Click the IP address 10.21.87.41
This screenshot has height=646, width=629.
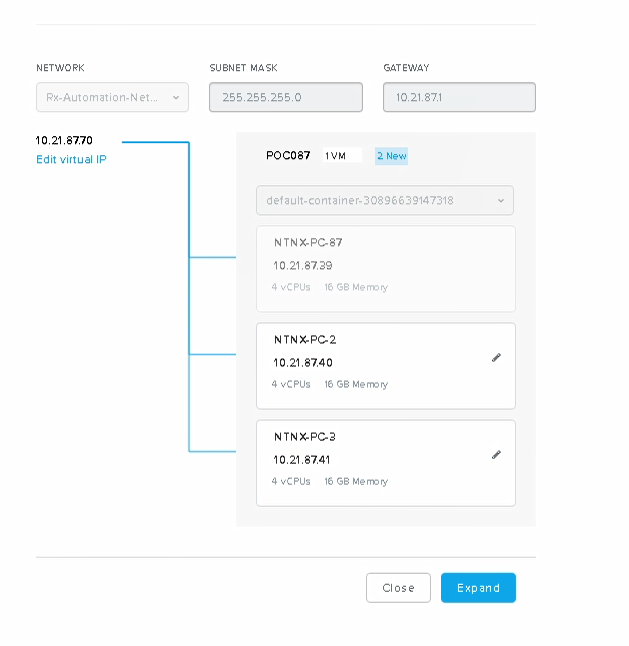[302, 460]
